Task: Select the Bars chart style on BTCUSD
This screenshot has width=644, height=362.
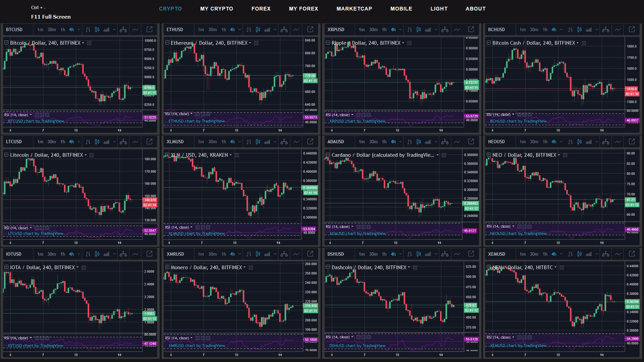Action: [x=88, y=29]
